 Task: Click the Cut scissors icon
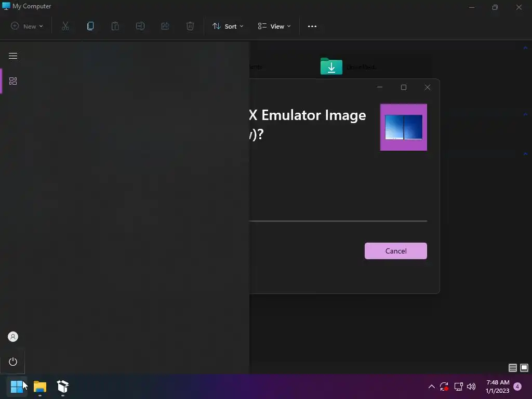[65, 26]
